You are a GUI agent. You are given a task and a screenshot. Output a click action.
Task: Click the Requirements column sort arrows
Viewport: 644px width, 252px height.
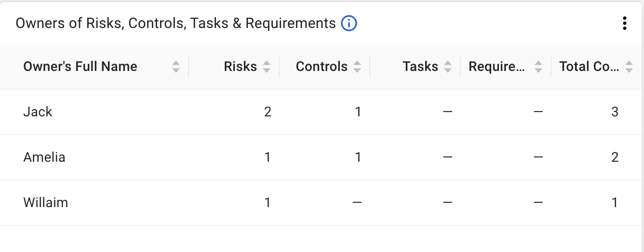[538, 67]
